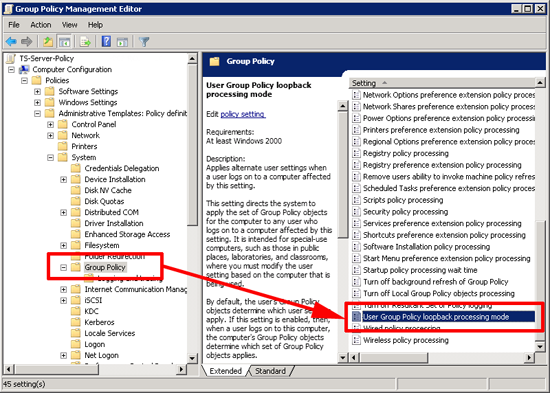Expand the Net Logon node
This screenshot has height=393, width=550.
pyautogui.click(x=63, y=355)
